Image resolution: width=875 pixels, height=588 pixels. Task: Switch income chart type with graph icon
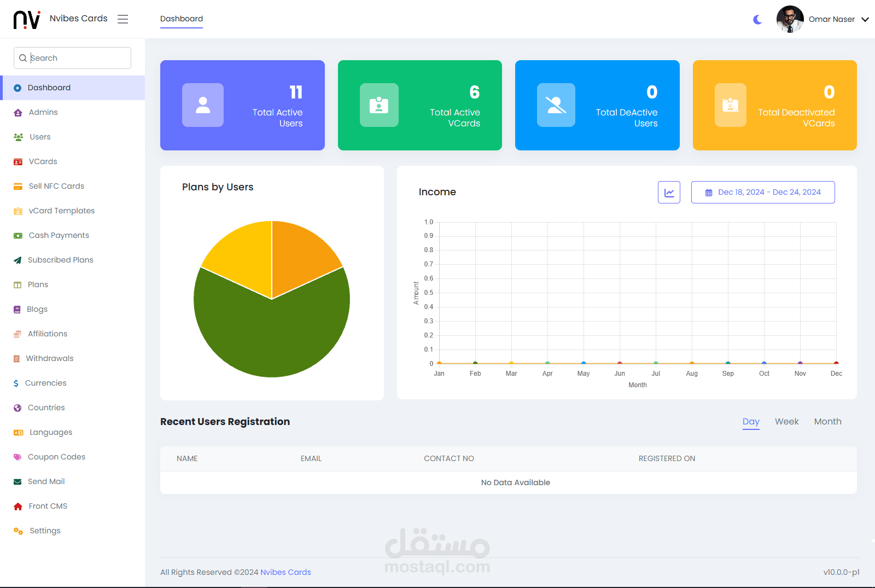[669, 193]
